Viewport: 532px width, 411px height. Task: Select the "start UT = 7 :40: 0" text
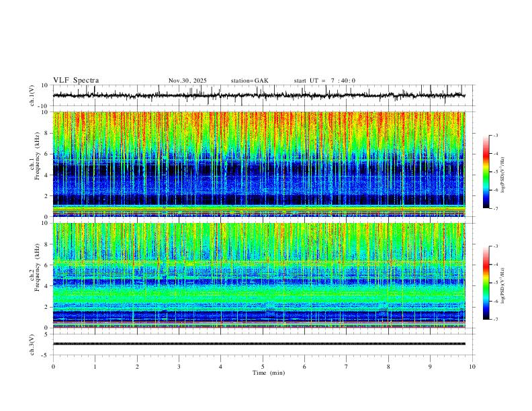point(324,81)
